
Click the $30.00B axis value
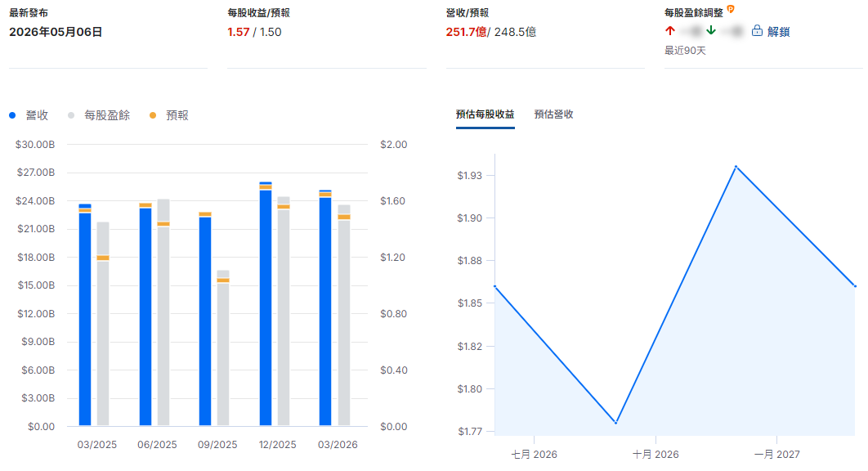pyautogui.click(x=35, y=145)
